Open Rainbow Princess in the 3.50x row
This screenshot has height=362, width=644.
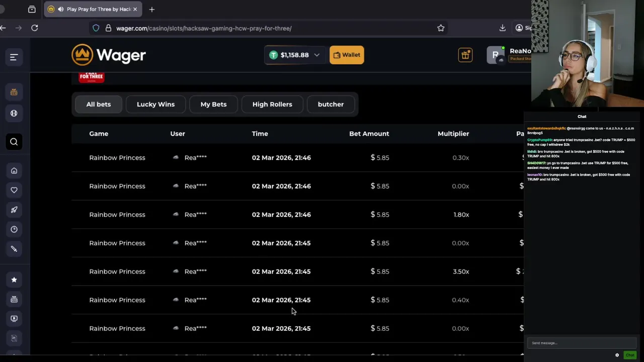click(117, 271)
